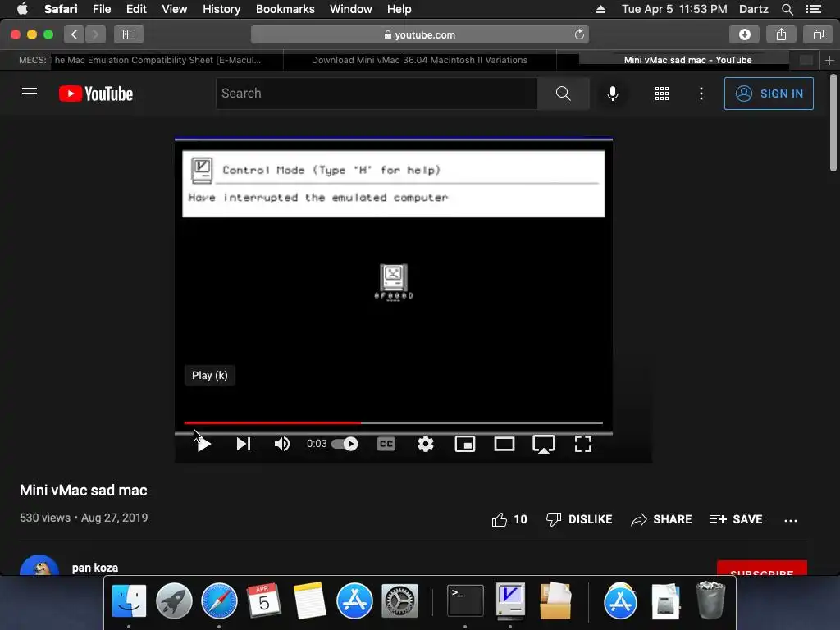The image size is (840, 630).
Task: Switch to MECS Mac Emulation Compatibility tab
Action: pos(141,60)
